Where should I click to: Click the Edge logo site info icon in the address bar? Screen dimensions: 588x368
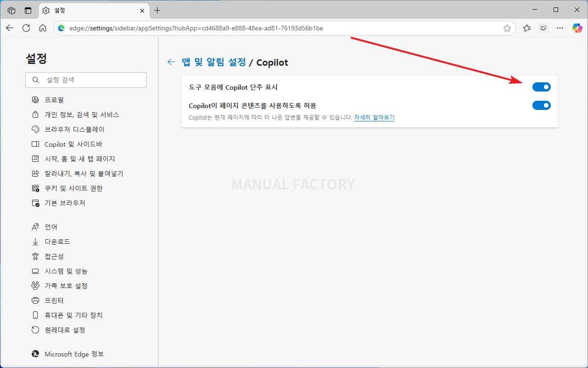pos(61,28)
